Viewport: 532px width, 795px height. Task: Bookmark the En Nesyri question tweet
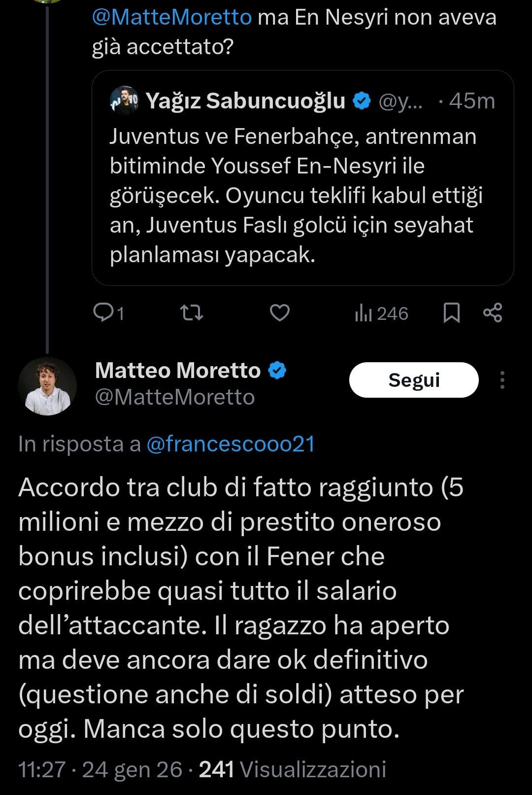click(x=451, y=313)
